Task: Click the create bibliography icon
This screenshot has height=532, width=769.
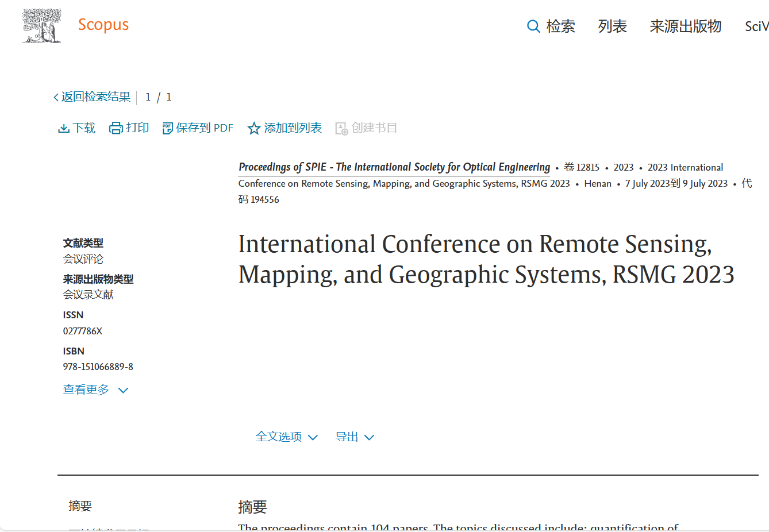Action: coord(341,128)
